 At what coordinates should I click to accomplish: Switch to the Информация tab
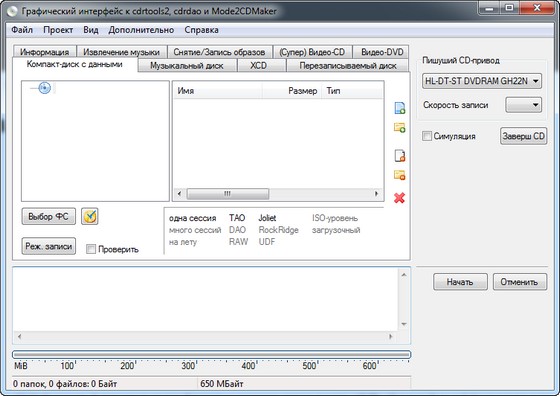tap(45, 52)
